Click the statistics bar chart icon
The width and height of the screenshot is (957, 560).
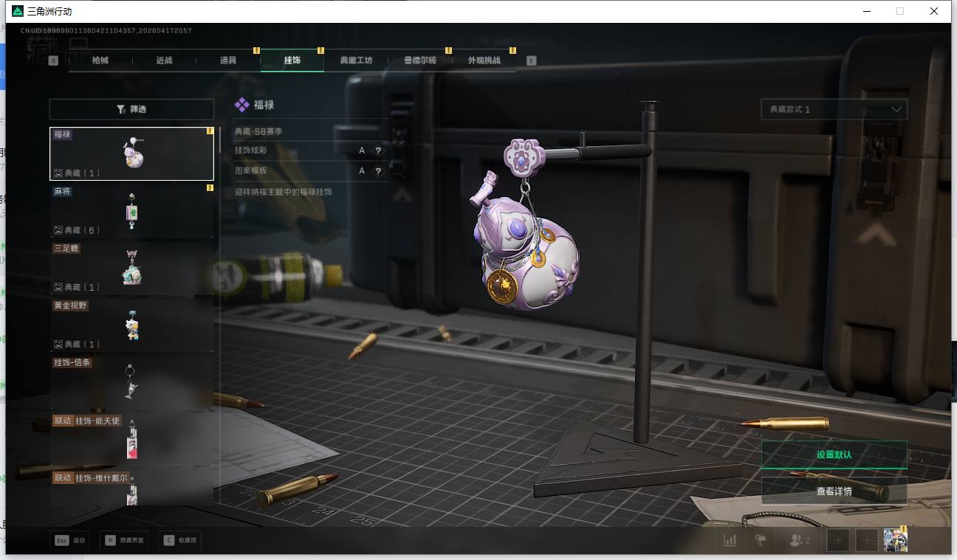[730, 540]
